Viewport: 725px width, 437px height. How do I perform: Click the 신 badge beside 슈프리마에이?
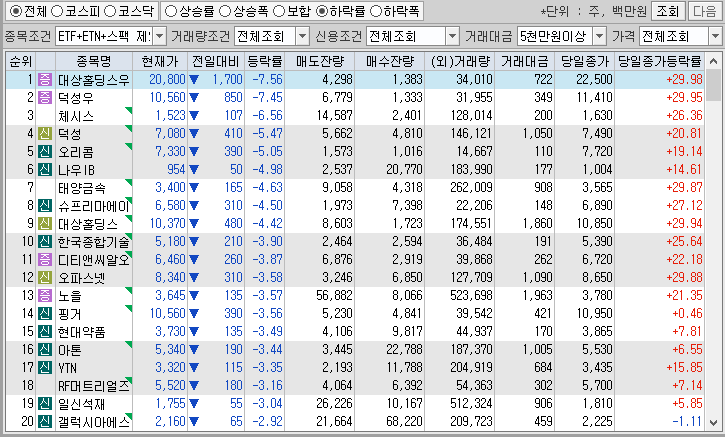pyautogui.click(x=45, y=206)
